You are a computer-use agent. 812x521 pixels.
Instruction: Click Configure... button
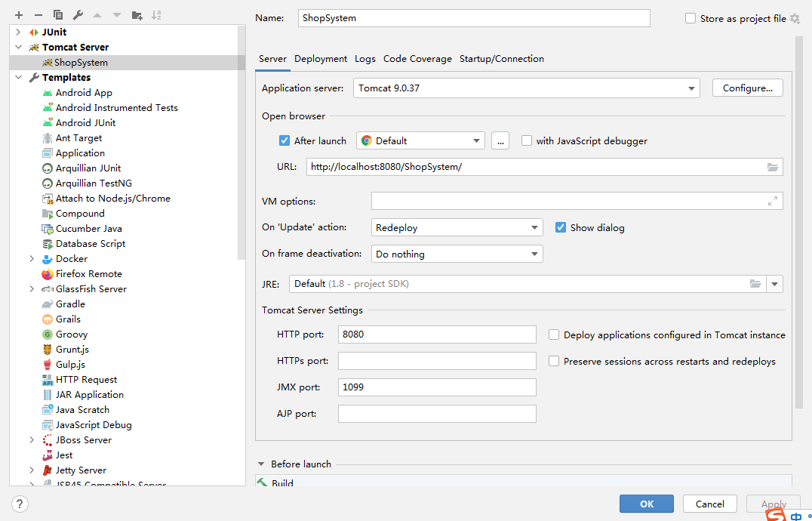click(x=748, y=88)
